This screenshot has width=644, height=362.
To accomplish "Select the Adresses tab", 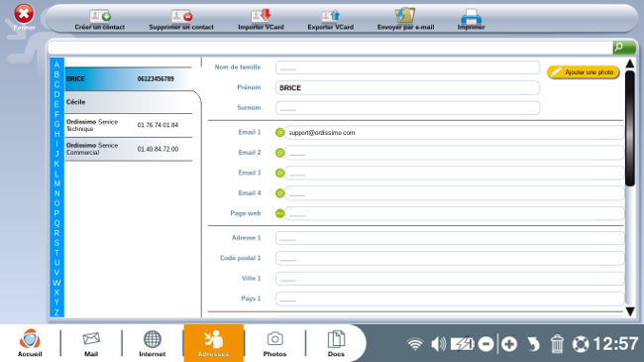I will pyautogui.click(x=214, y=343).
